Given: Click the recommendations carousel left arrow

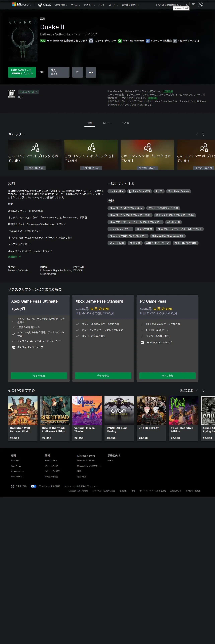Looking at the screenshot, I should coord(197,391).
